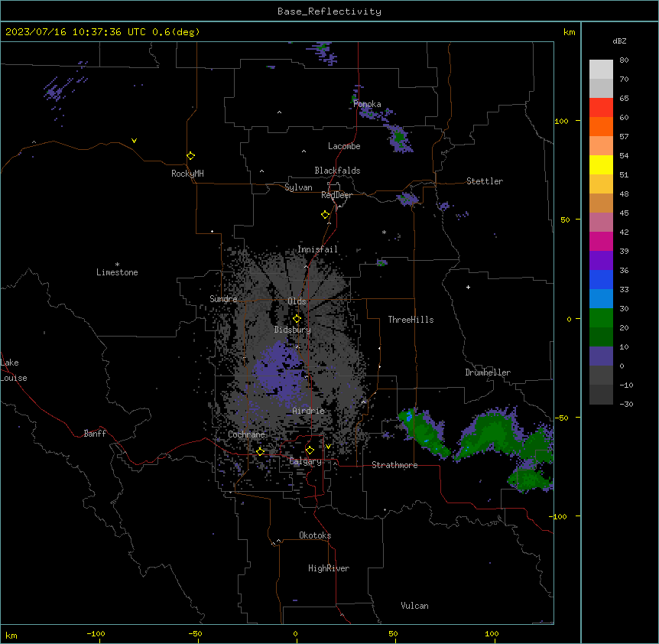659x644 pixels.
Task: Select the bright green 30 dBZ legend band
Action: pyautogui.click(x=601, y=318)
